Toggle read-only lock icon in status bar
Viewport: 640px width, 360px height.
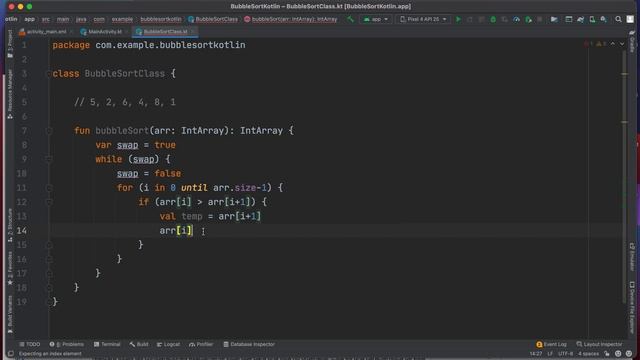(607, 354)
